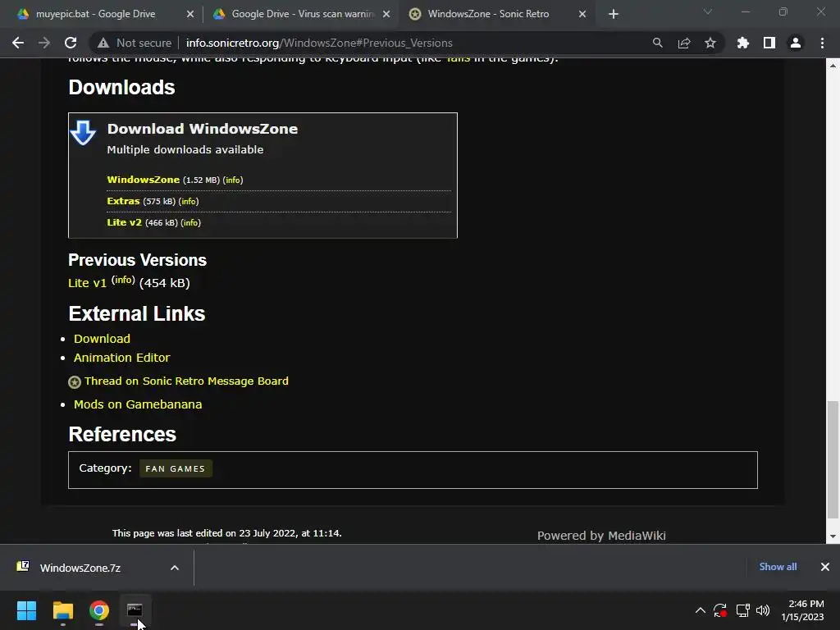Click the blue download arrow icon
The height and width of the screenshot is (630, 840).
pos(83,133)
